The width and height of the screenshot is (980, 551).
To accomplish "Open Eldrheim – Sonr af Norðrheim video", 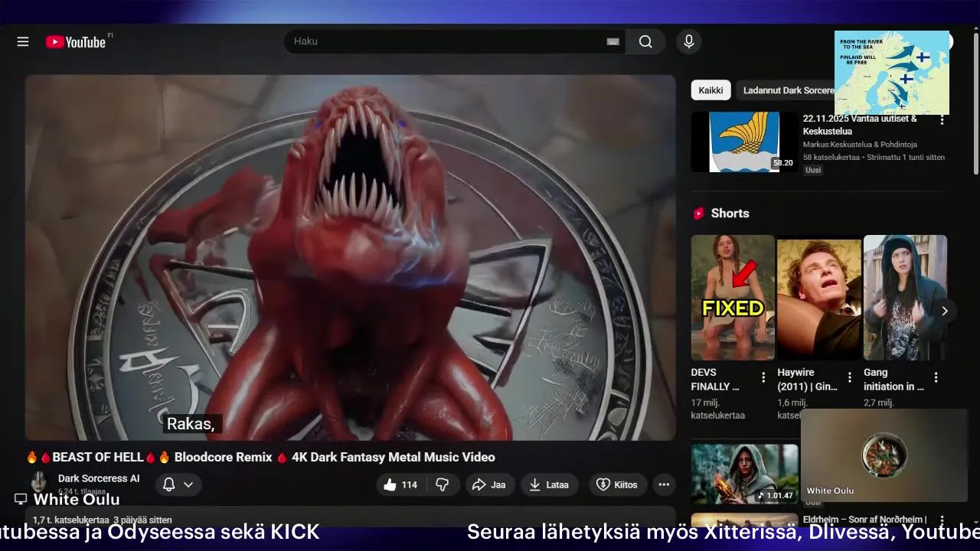I will (864, 520).
